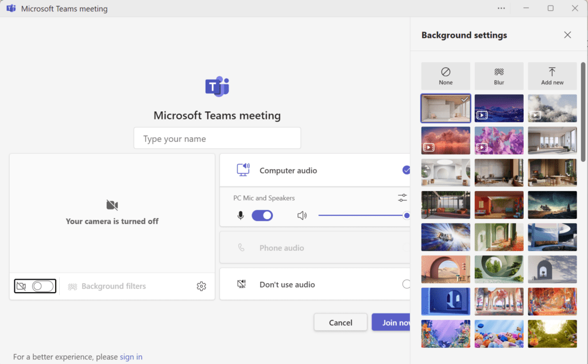Image resolution: width=588 pixels, height=364 pixels.
Task: Click Add new to upload a background
Action: pyautogui.click(x=552, y=76)
